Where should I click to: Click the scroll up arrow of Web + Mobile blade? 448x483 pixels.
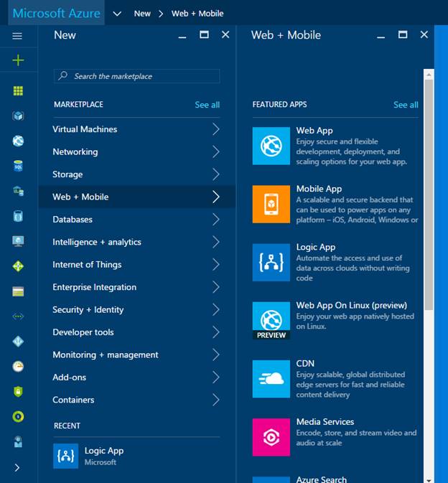(x=429, y=75)
